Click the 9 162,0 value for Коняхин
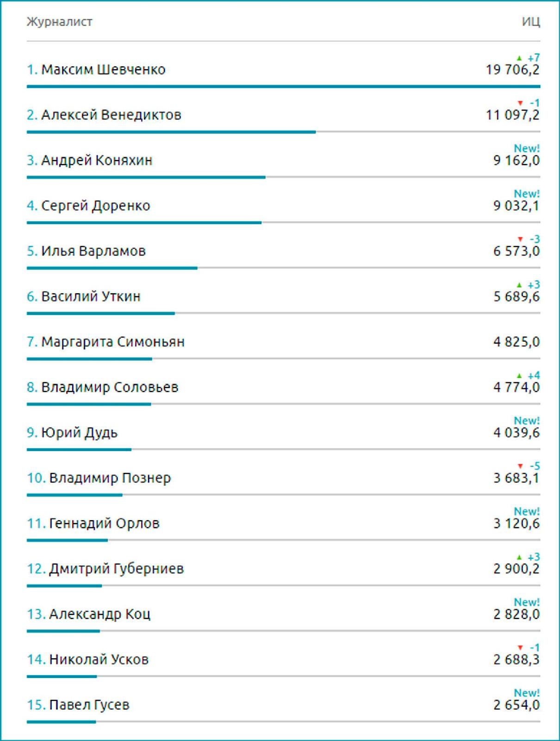Viewport: 560px width, 741px height. (516, 161)
